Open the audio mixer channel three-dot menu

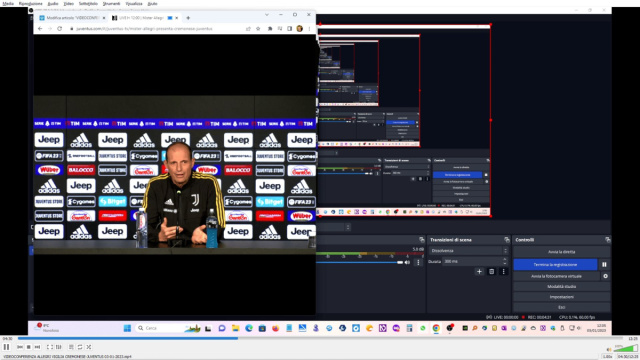point(418,262)
